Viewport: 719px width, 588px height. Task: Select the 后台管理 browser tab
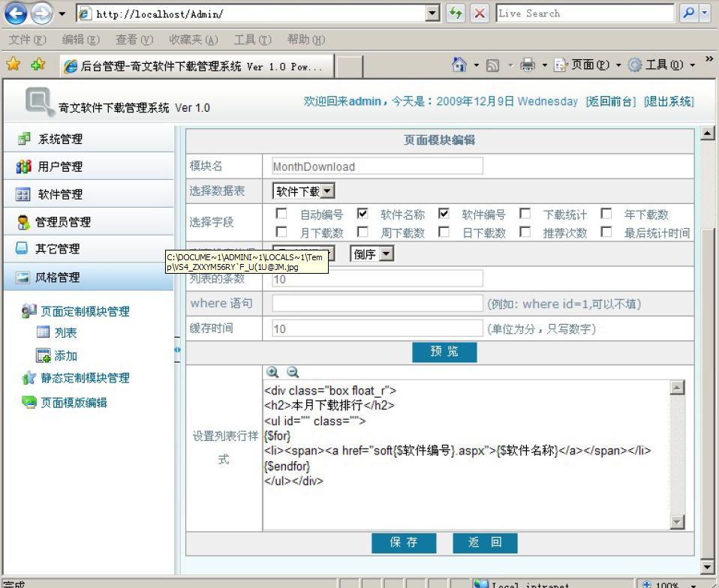197,67
